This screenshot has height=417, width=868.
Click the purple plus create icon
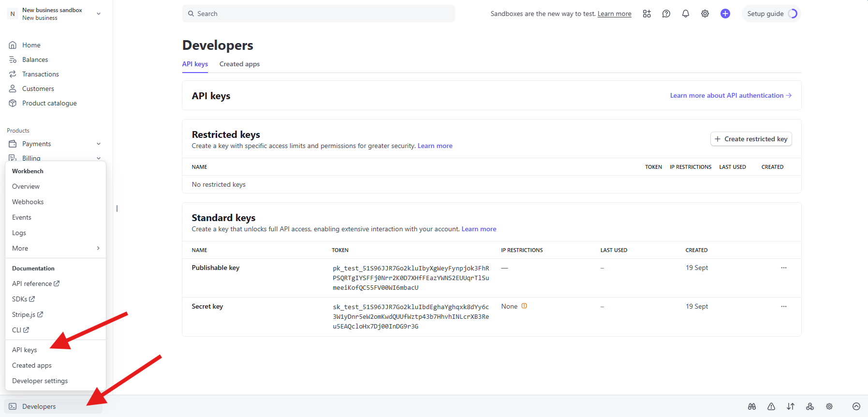pos(725,14)
